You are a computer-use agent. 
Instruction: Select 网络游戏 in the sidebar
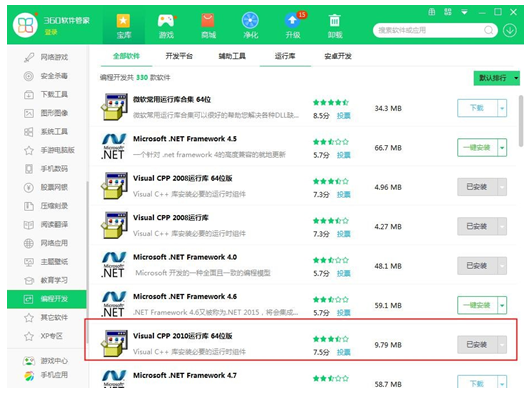[46, 57]
